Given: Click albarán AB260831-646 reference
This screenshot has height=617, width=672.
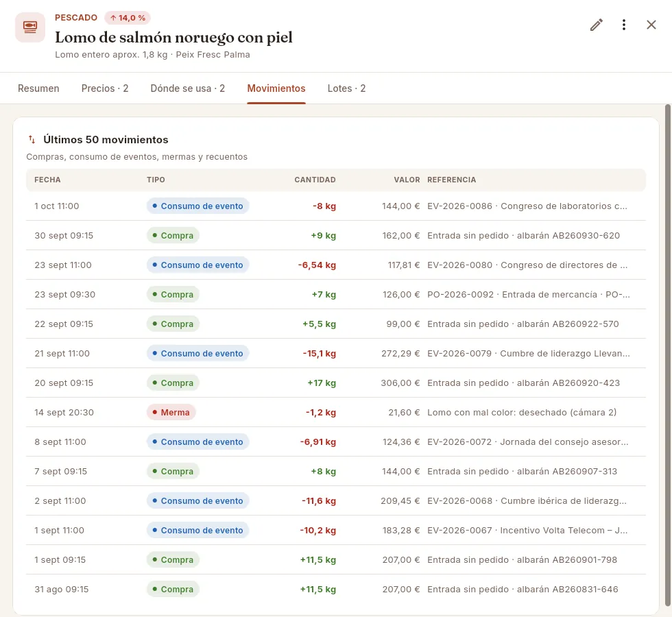Looking at the screenshot, I should coord(523,589).
